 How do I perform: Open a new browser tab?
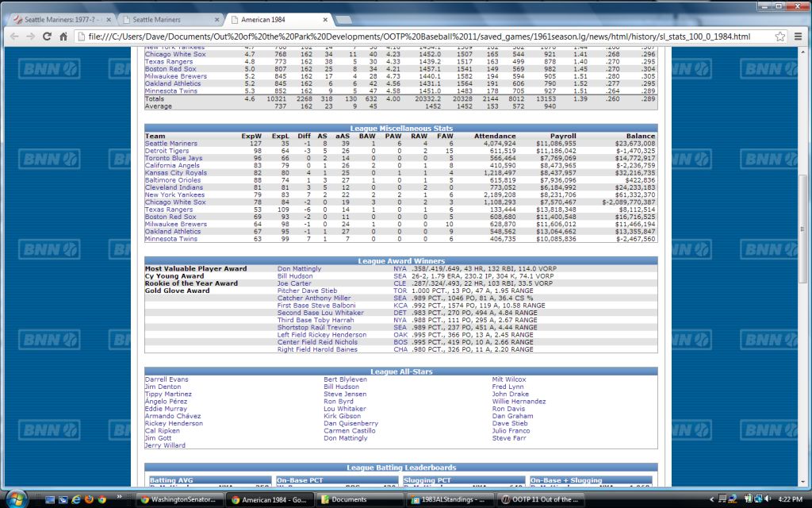(343, 20)
